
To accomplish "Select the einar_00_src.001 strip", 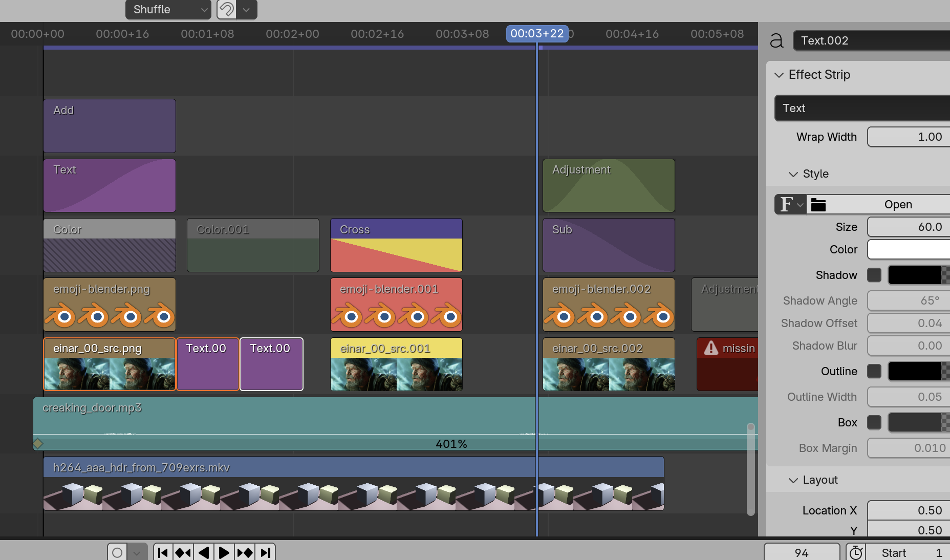I will pos(396,364).
